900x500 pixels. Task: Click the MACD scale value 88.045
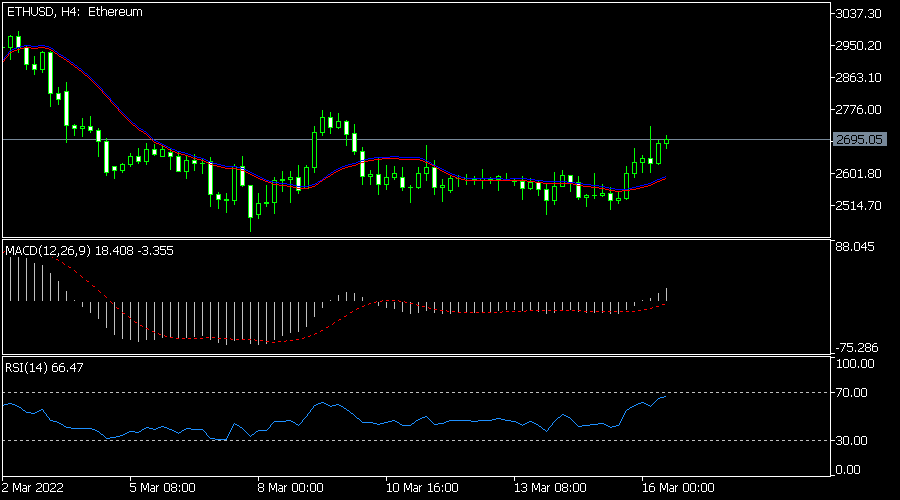(855, 247)
